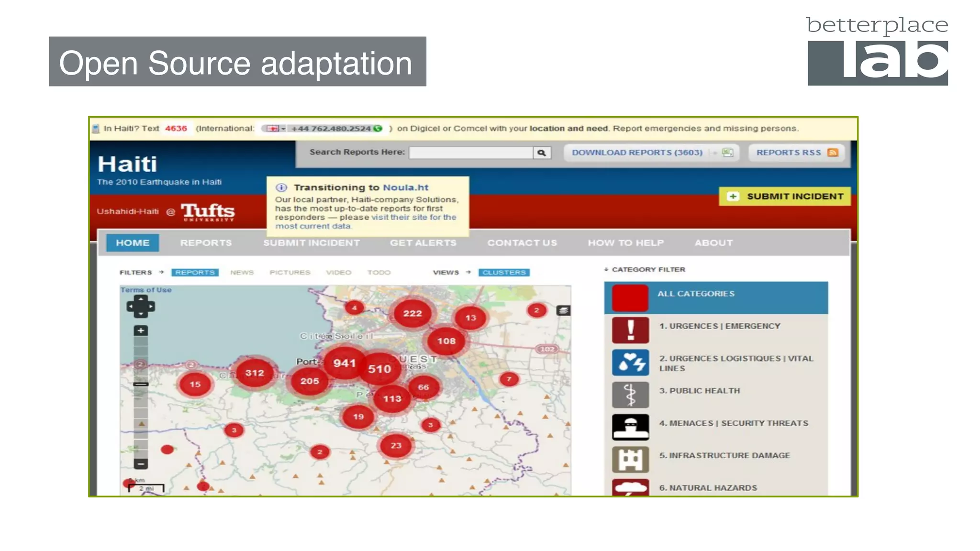Click the map pan control icon
The image size is (980, 551).
(x=141, y=307)
